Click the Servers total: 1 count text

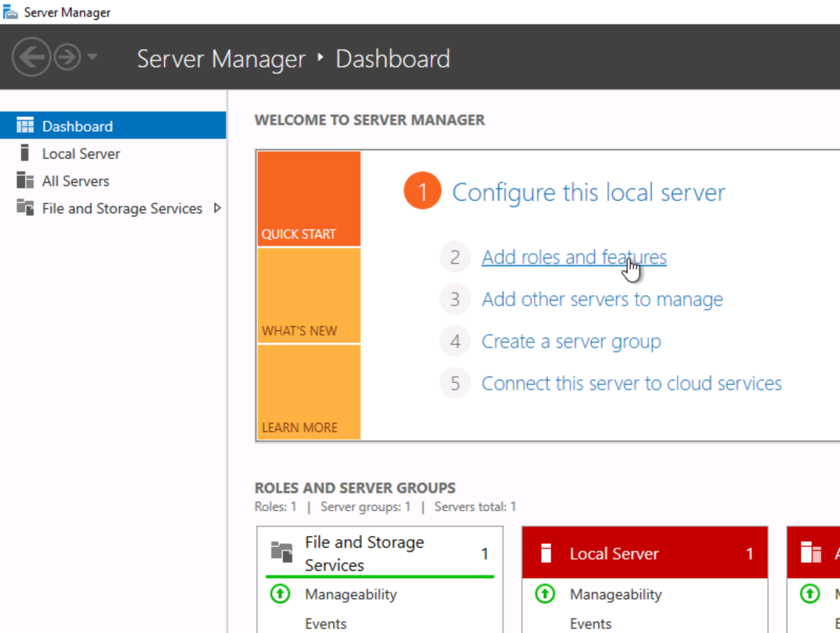475,506
